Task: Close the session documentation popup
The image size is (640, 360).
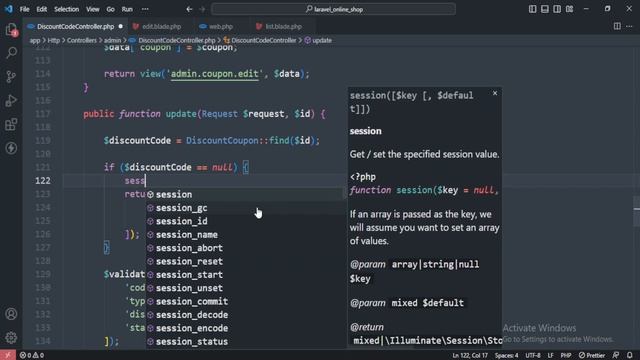Action: pyautogui.click(x=495, y=93)
